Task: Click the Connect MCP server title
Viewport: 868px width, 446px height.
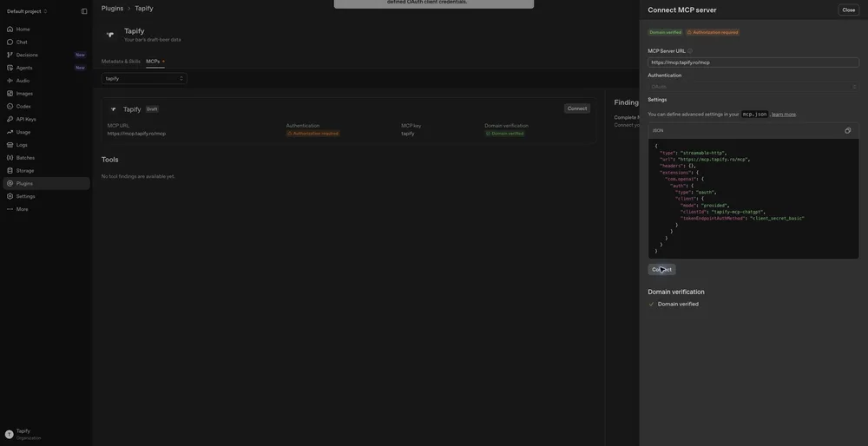Action: 682,10
